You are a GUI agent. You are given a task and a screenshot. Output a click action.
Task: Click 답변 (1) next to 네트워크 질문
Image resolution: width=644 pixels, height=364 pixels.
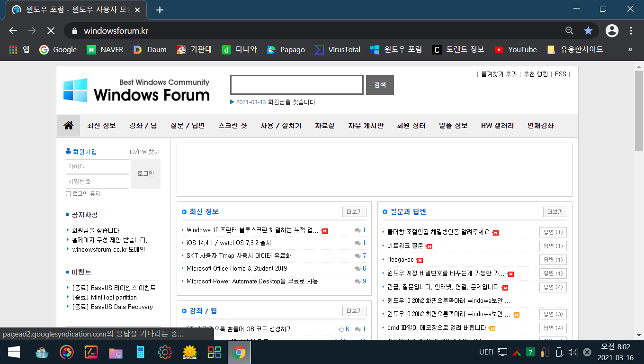(x=553, y=246)
